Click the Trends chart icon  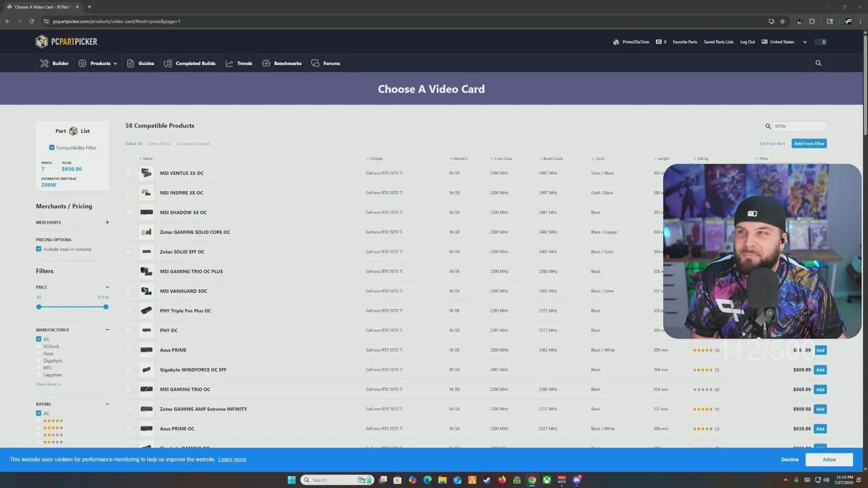point(229,63)
